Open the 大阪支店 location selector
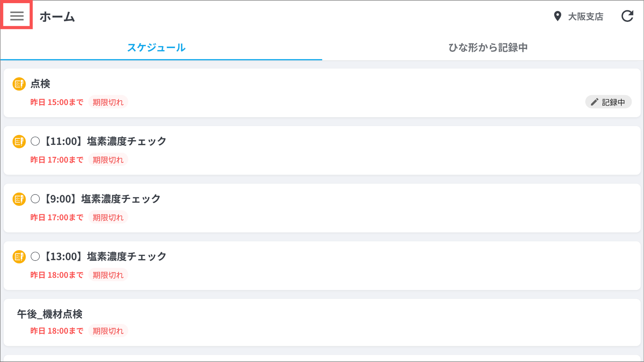 585,16
